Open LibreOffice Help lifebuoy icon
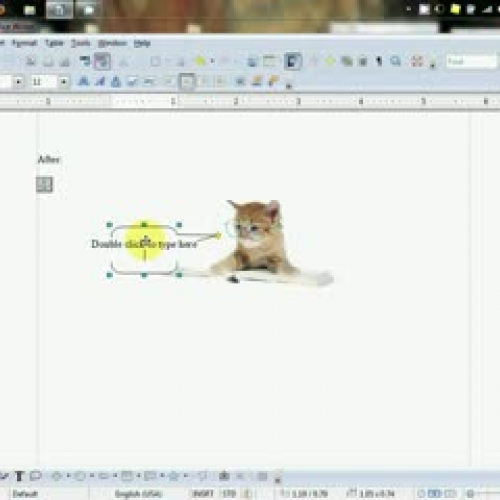Image resolution: width=500 pixels, height=500 pixels. pos(417,61)
